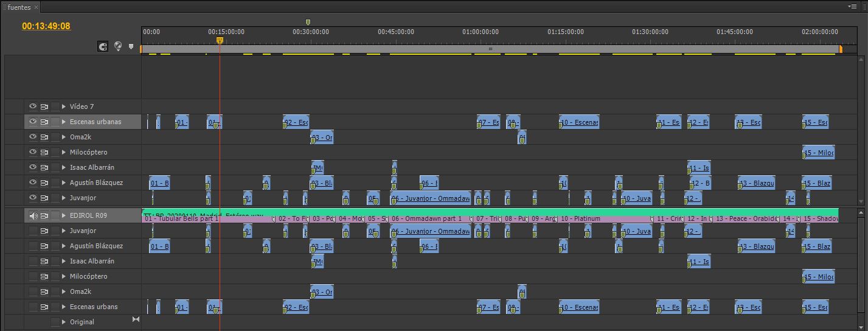This screenshot has width=868, height=331.
Task: Click the playhead marker on the ruler
Action: click(x=220, y=40)
